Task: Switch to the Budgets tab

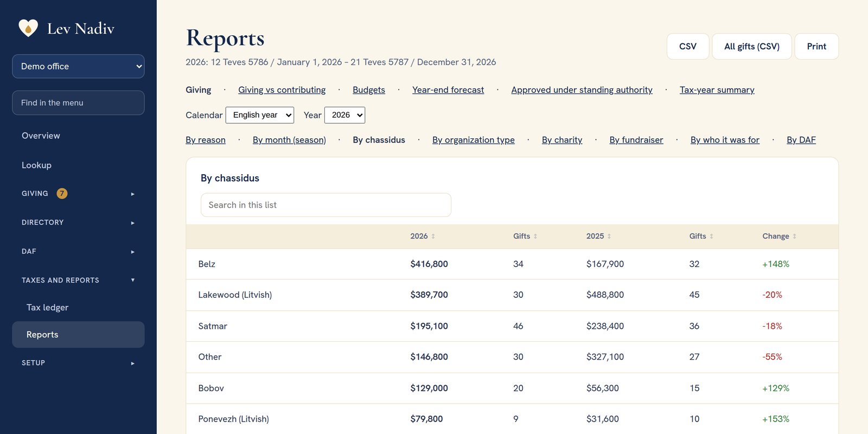Action: click(x=369, y=90)
